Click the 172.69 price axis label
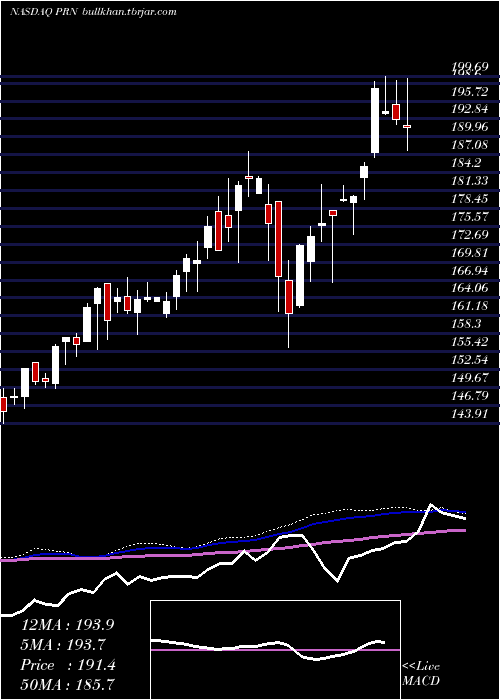500x700 pixels. pos(471,234)
